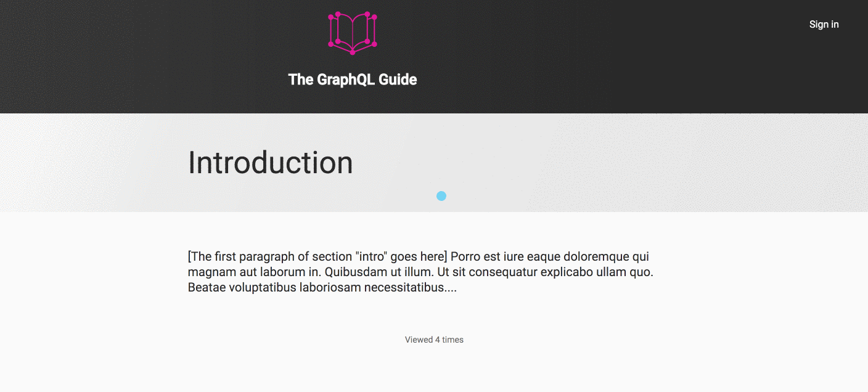Select the word Guide in the header title
The width and height of the screenshot is (868, 392).
[x=398, y=80]
